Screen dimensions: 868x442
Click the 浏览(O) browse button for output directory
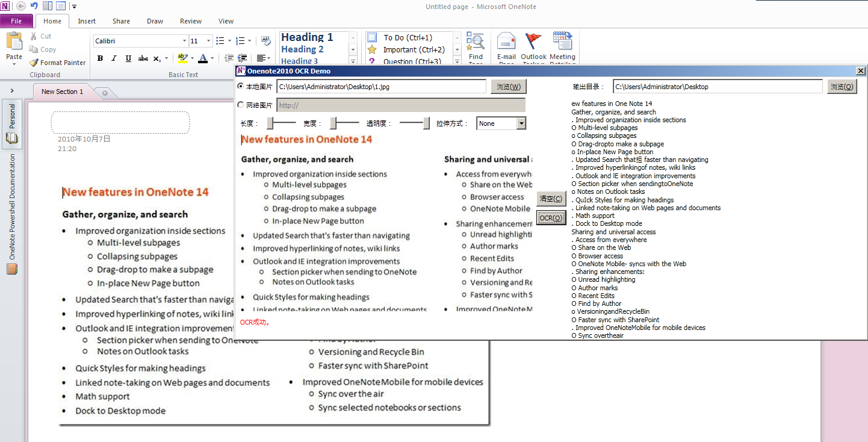(842, 87)
